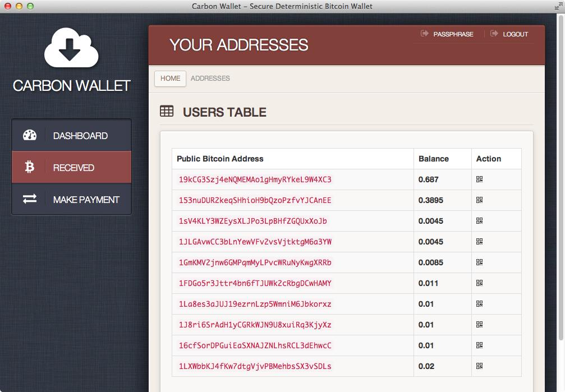This screenshot has height=392, width=565.
Task: Click address 16cfSorDPGuiEaSXNAJZNLhsRCL3dEhwcC
Action: [x=255, y=345]
